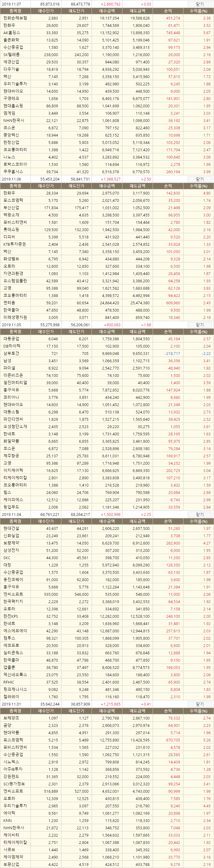This screenshot has height=868, width=214.
Task: Click the RFHIC stock name
Action: [9, 682]
